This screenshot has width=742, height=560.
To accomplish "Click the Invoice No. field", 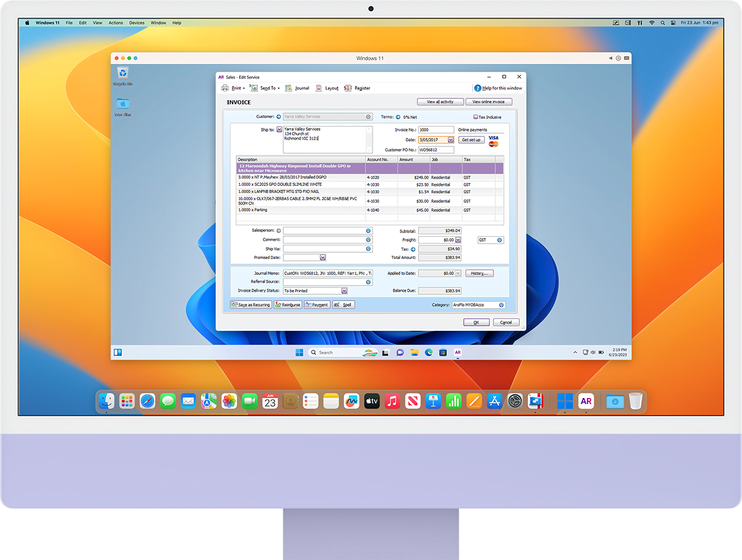I will coord(436,130).
